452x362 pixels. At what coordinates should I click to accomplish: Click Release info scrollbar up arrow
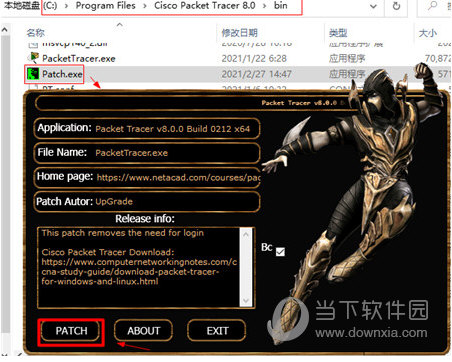coord(246,234)
